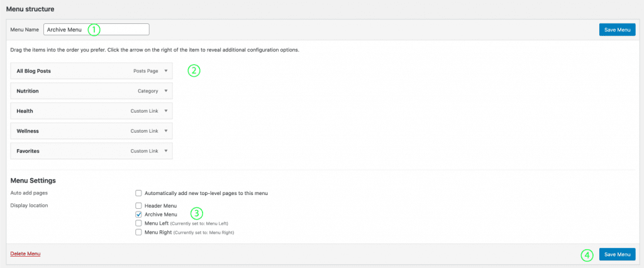The width and height of the screenshot is (644, 268).
Task: Select the Nutrition menu item title
Action: coord(28,91)
